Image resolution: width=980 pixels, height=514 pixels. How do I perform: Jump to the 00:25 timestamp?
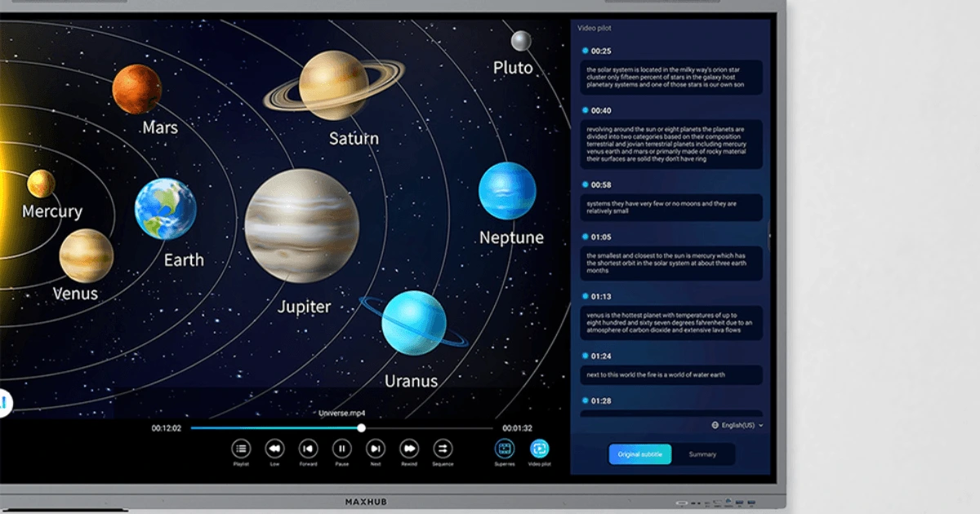coord(601,51)
